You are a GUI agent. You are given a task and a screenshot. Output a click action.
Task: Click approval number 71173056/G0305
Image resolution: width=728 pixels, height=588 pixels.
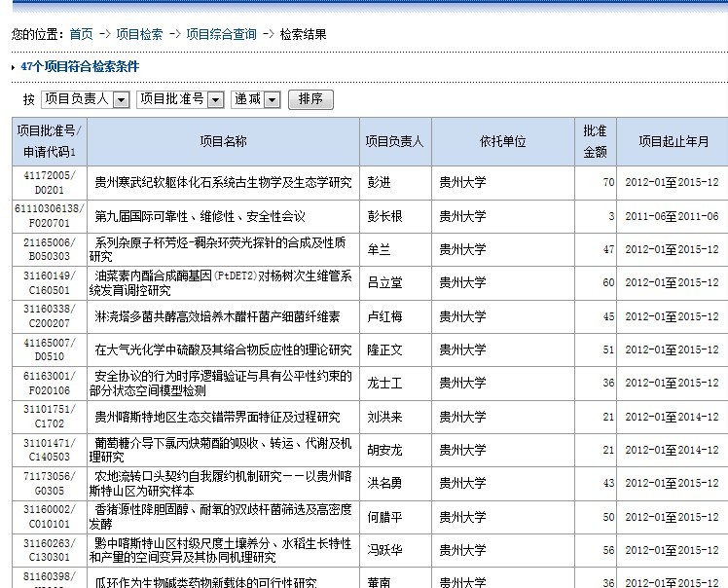[x=50, y=483]
